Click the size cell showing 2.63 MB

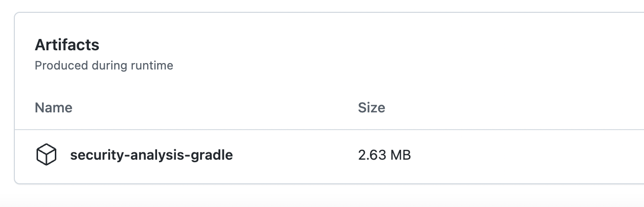coord(384,155)
